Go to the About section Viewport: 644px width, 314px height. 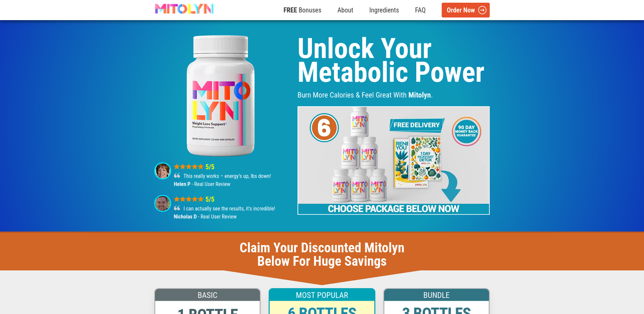click(x=345, y=10)
